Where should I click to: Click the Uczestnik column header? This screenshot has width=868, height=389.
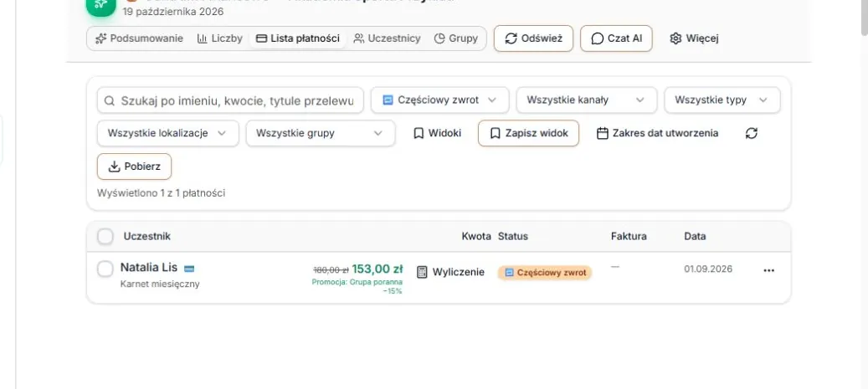coord(146,236)
